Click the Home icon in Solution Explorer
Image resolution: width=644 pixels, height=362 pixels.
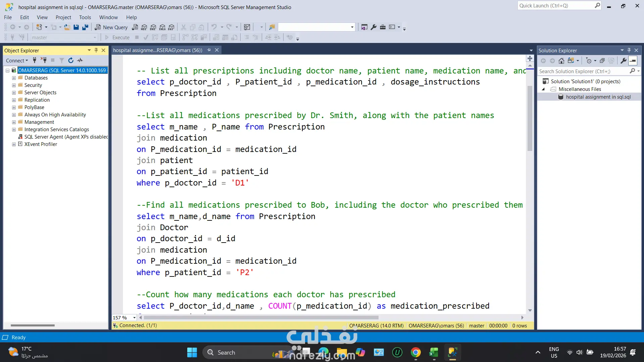pyautogui.click(x=561, y=61)
